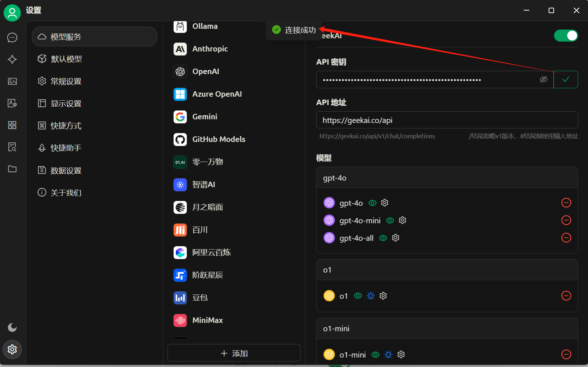Open the chat assistant sidebar icon
588x367 pixels.
12,38
